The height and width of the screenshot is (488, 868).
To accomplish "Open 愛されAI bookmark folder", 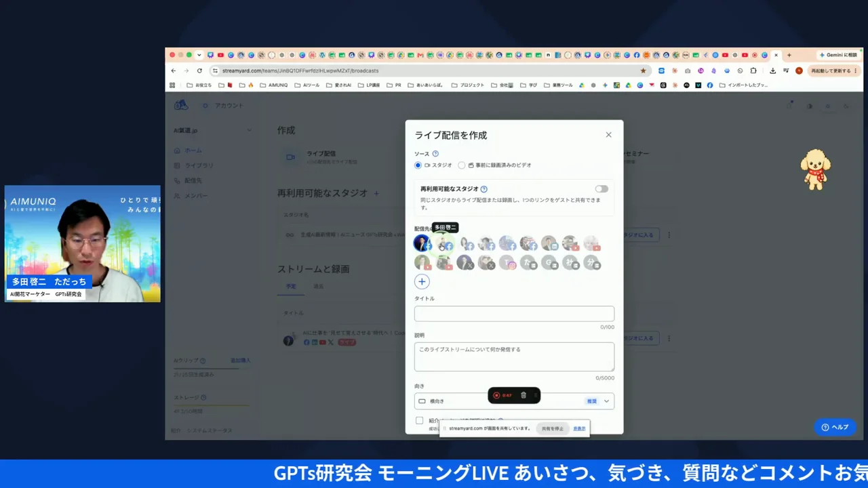I will tap(339, 85).
